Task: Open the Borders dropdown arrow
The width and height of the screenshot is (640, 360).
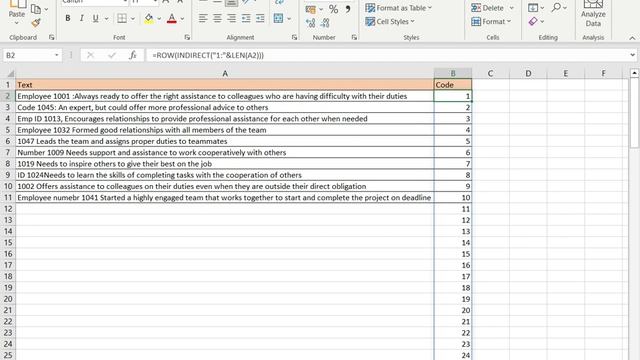Action: [x=133, y=18]
